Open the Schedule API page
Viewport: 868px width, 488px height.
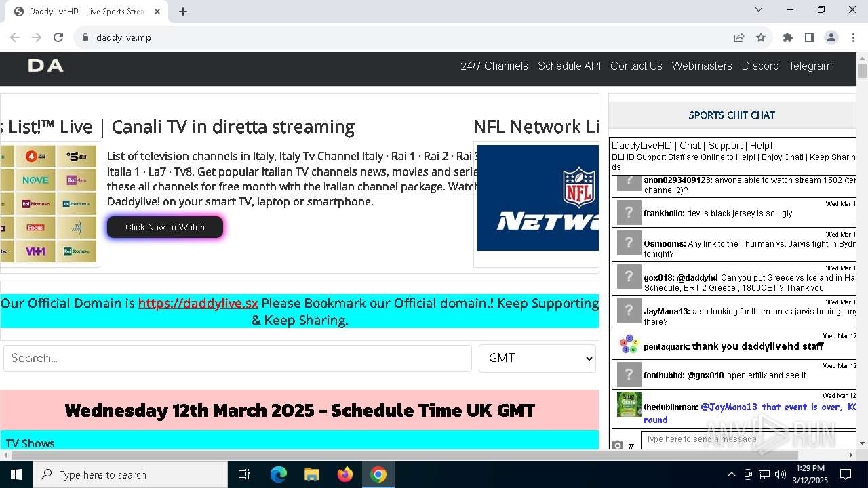tap(569, 66)
